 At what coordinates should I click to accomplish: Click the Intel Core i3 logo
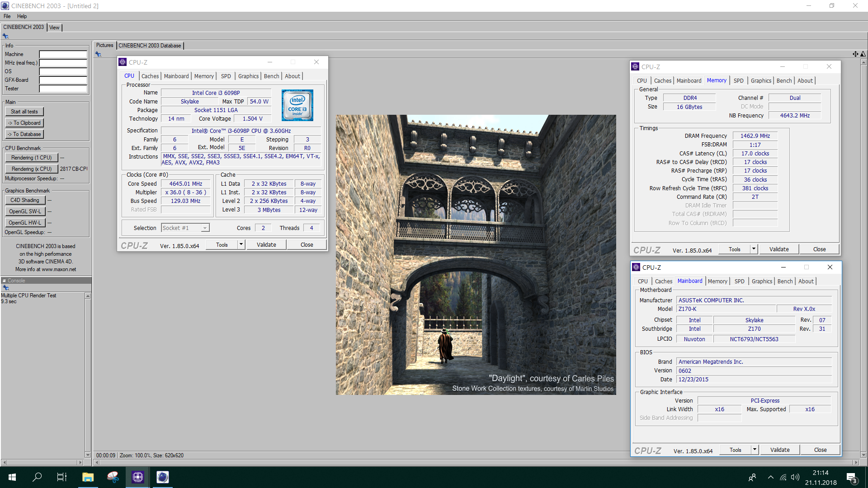pos(297,105)
